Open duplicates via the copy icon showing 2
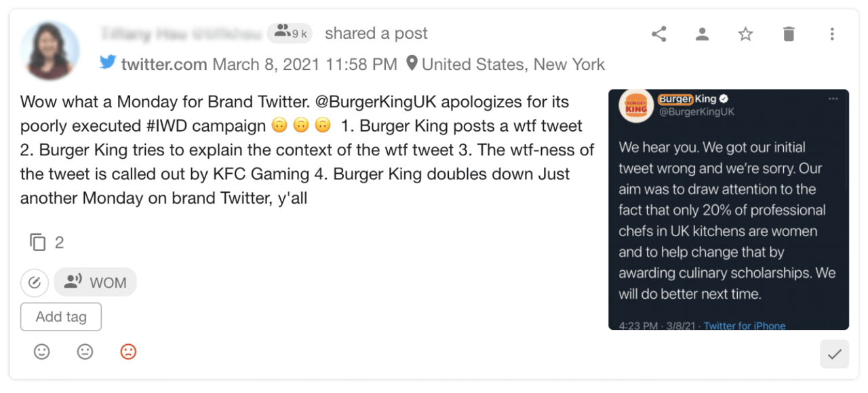This screenshot has height=393, width=868. coord(39,242)
